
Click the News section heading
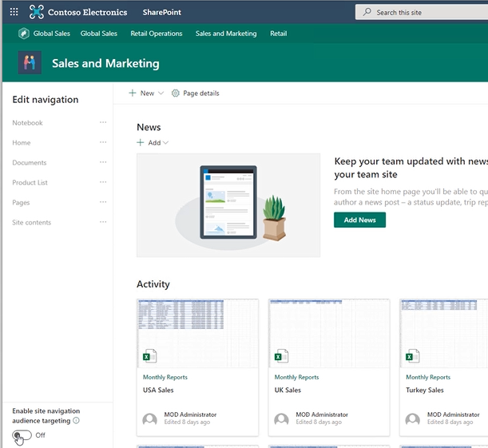point(149,127)
